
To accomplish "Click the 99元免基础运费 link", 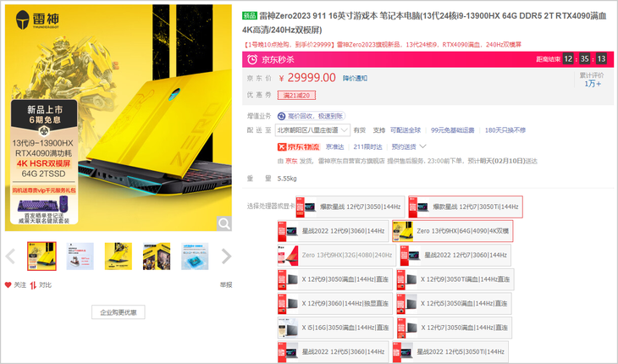I will point(452,130).
